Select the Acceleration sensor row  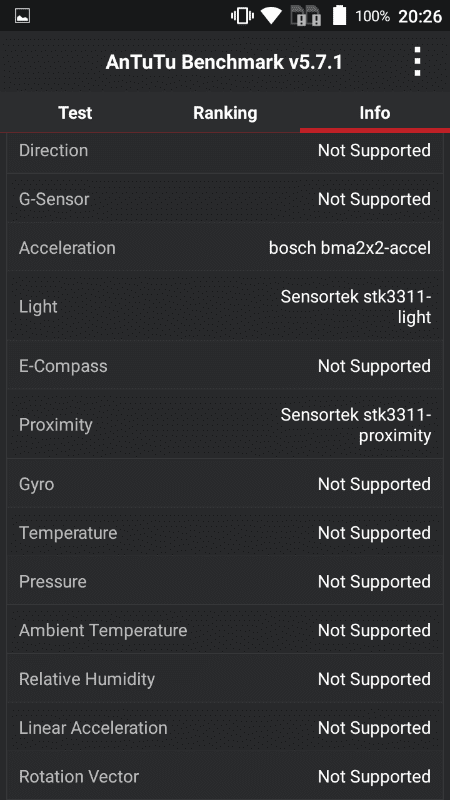(225, 248)
